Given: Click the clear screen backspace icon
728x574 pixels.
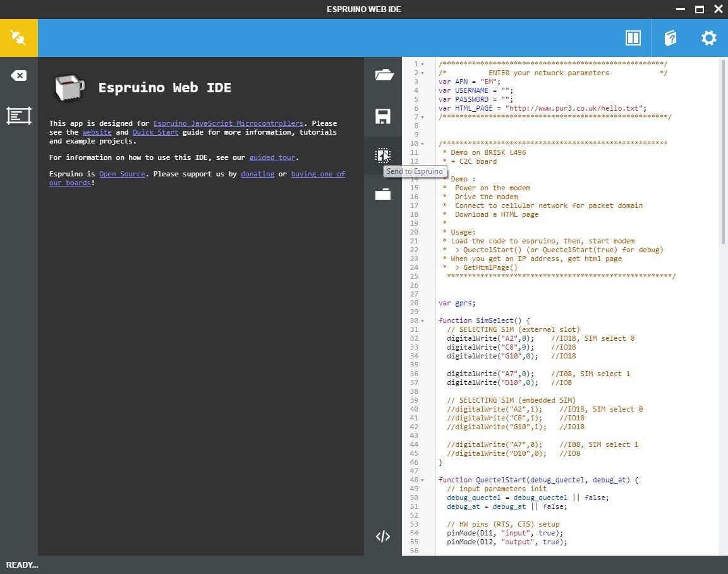Looking at the screenshot, I should click(x=18, y=76).
